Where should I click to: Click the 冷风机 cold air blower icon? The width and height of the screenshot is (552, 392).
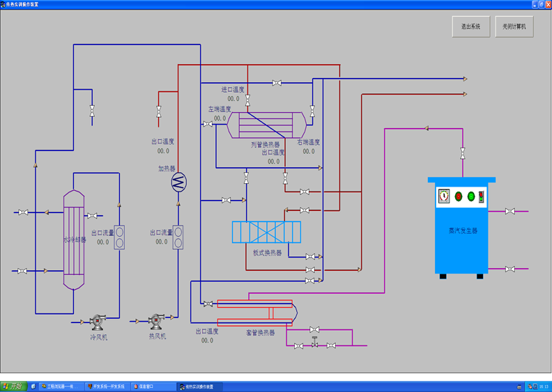(96, 321)
